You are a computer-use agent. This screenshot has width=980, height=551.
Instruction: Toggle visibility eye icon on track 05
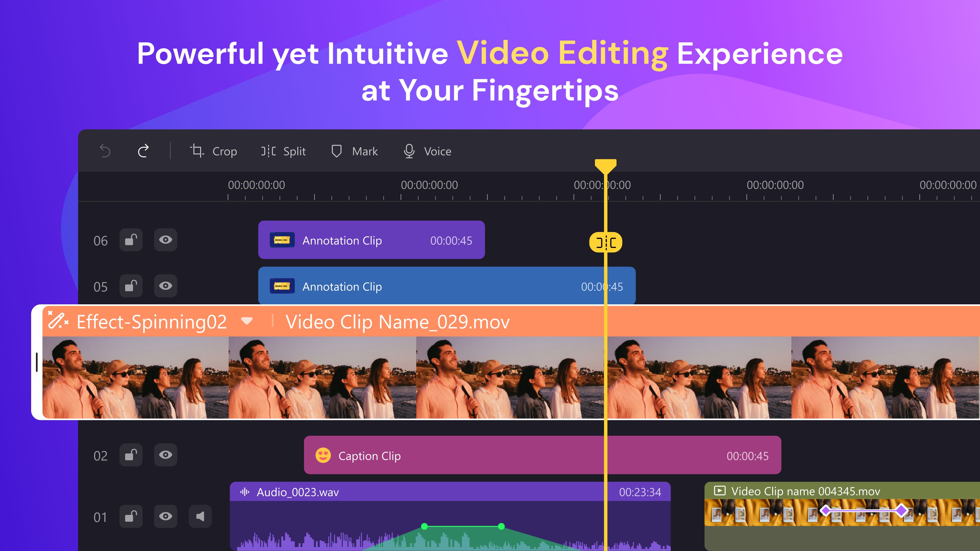[166, 286]
